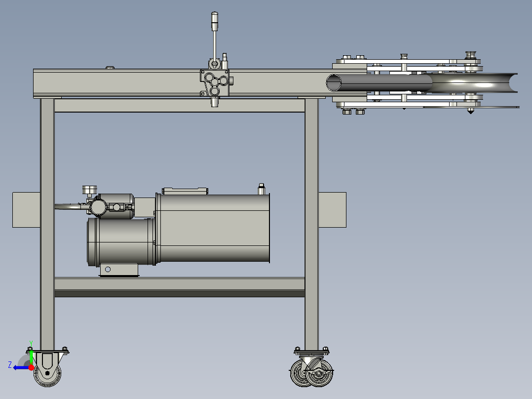Select the round pressure gauge
The width and height of the screenshot is (532, 399).
click(x=90, y=190)
